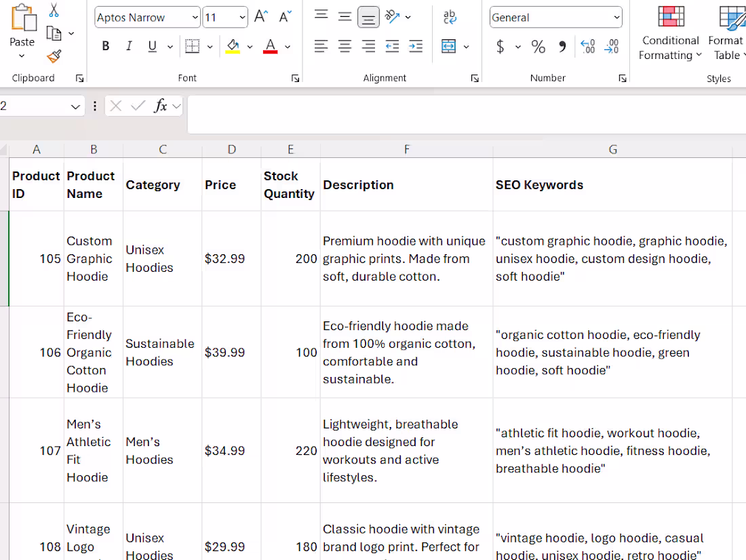Select the Format Painter icon

click(54, 54)
